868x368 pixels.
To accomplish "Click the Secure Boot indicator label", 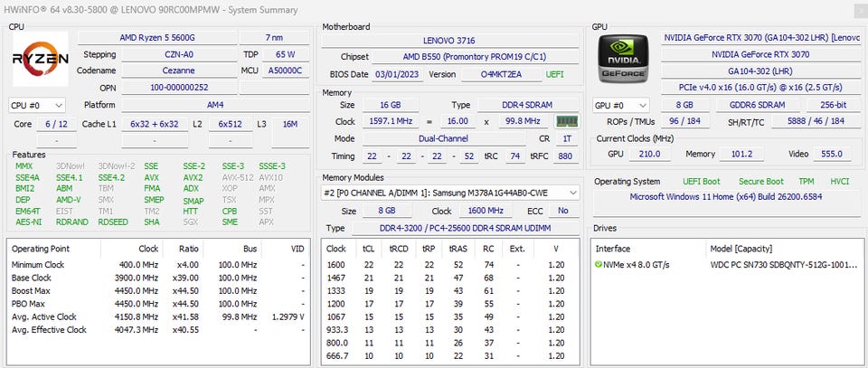I will [x=761, y=182].
